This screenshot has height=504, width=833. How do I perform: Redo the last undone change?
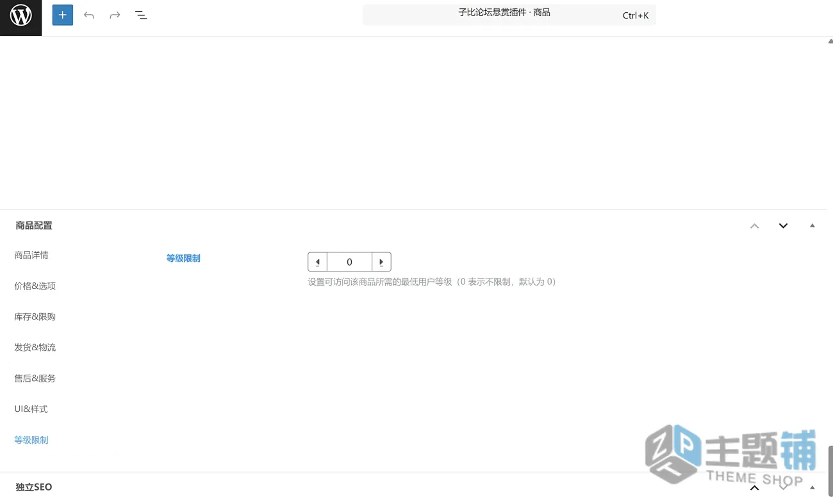(115, 15)
